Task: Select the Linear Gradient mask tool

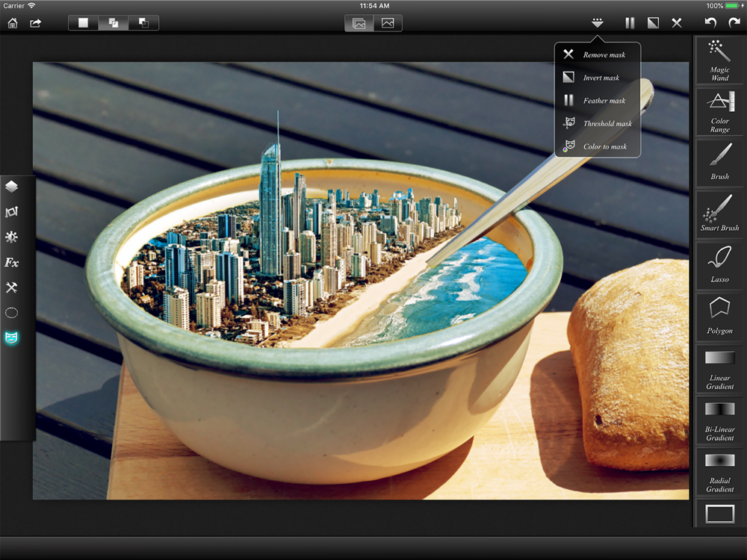Action: (719, 369)
